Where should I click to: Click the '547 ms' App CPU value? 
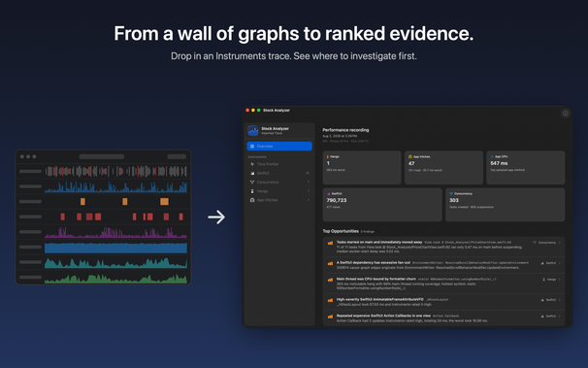[x=499, y=163]
